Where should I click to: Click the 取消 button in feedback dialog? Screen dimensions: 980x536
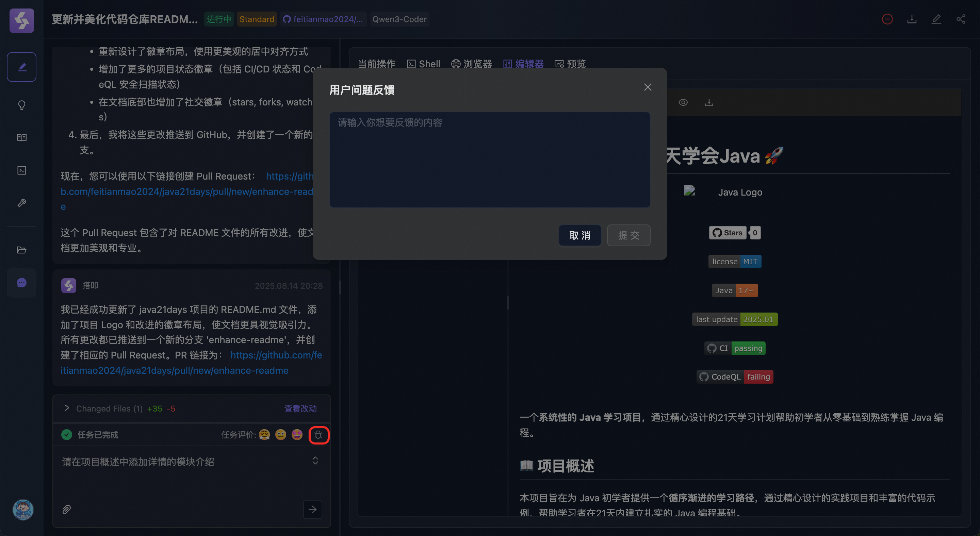click(x=579, y=235)
